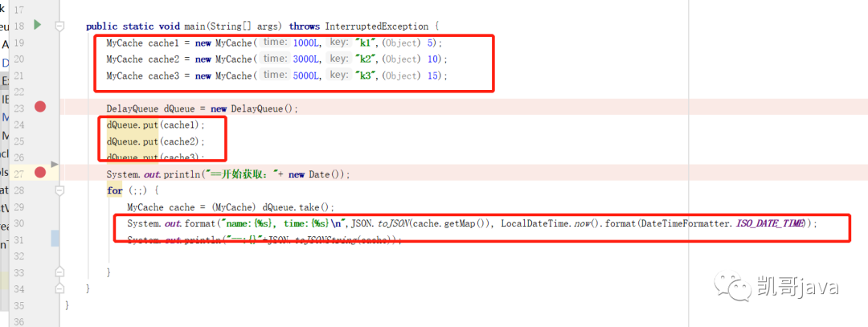Click the "ISO_DATE_TIME" constant

(x=768, y=223)
